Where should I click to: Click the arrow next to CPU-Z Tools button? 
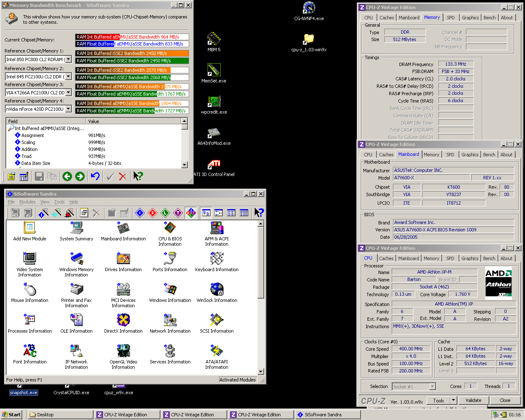tap(453, 400)
